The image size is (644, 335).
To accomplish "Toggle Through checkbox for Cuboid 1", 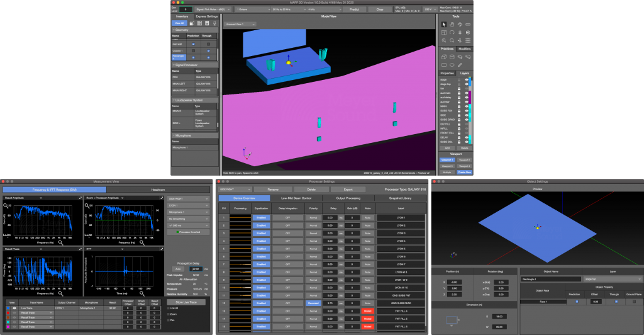I will (x=208, y=51).
